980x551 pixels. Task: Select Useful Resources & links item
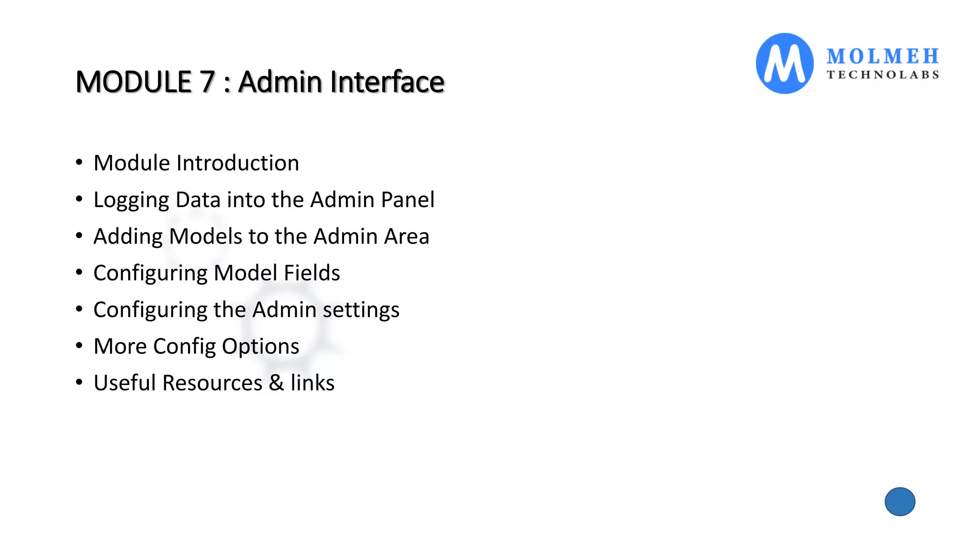coord(214,383)
